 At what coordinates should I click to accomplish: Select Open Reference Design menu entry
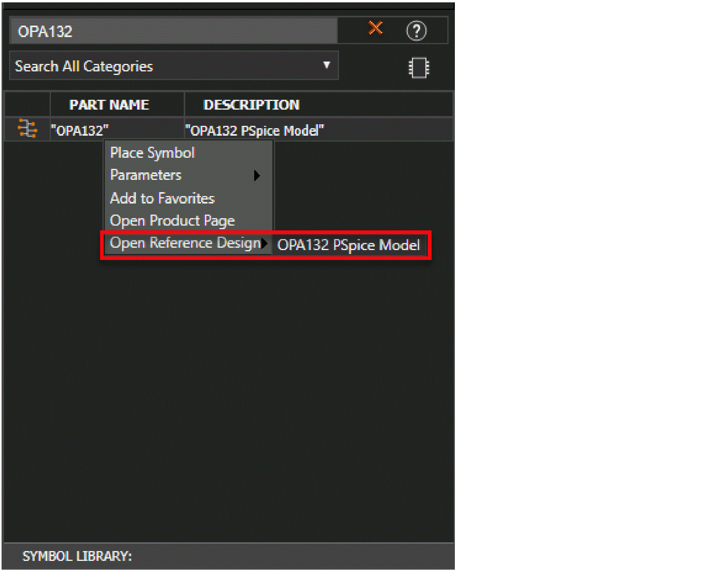(x=188, y=243)
